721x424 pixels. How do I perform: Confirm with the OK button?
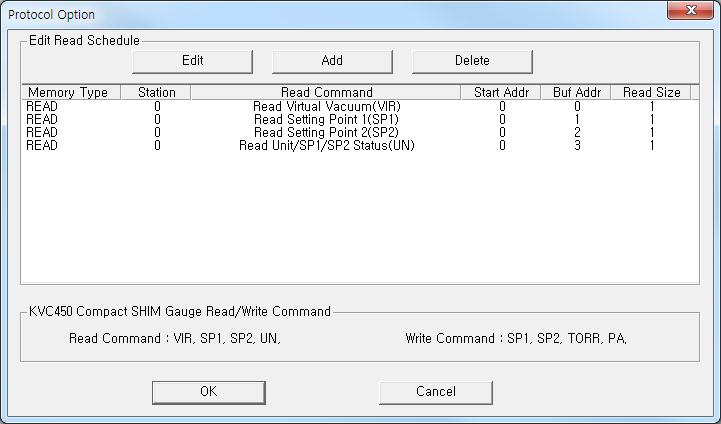click(x=209, y=392)
